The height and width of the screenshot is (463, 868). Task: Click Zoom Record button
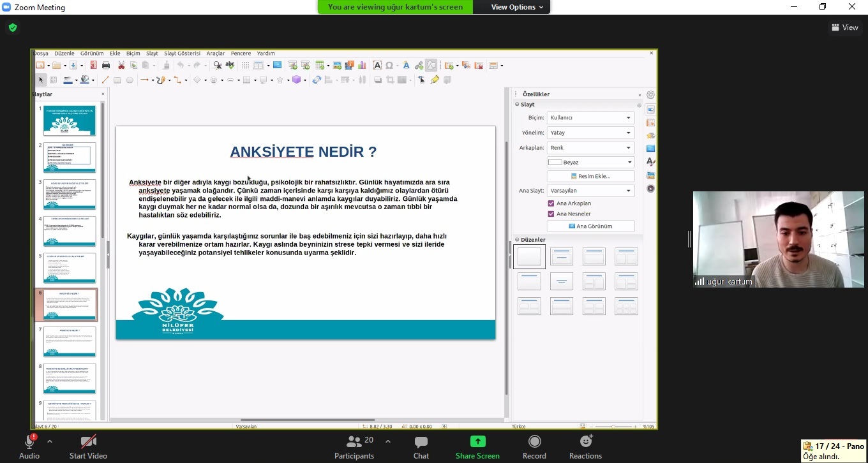coord(534,447)
